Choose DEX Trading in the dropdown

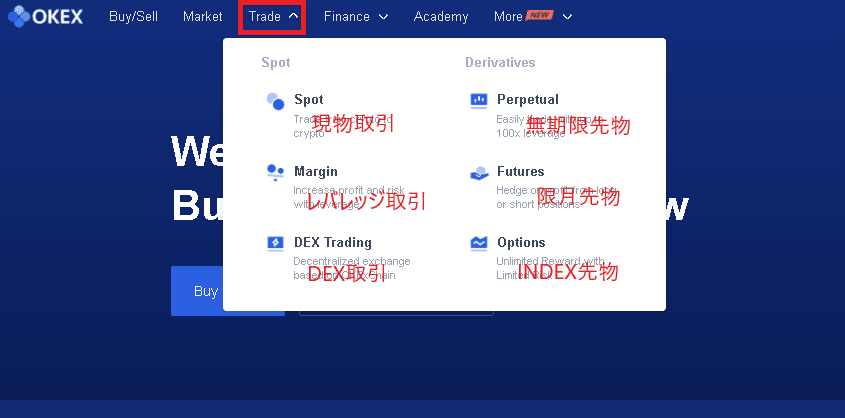(333, 242)
